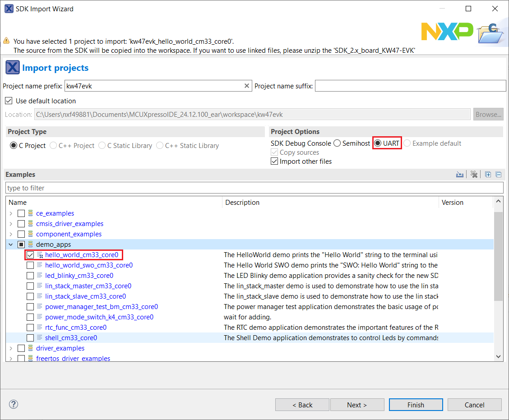Screen dimensions: 509x420
Task: Clear the project name prefix with X icon
Action: 247,86
